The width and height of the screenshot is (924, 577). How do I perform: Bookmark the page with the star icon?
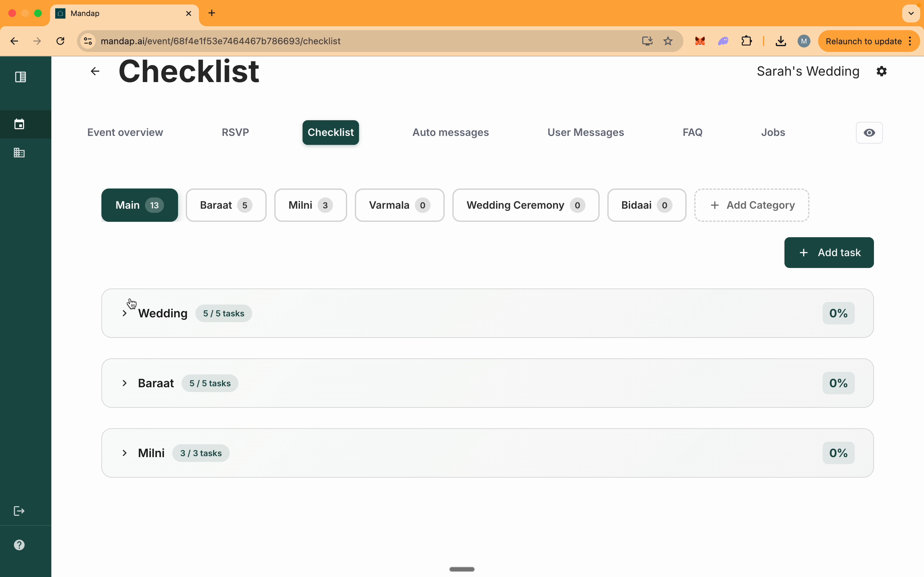pos(668,41)
